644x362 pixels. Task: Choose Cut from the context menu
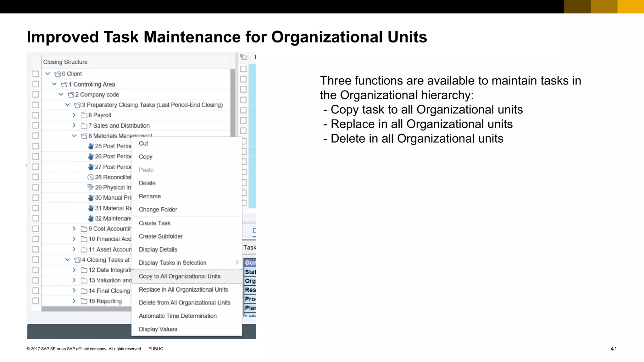point(143,144)
